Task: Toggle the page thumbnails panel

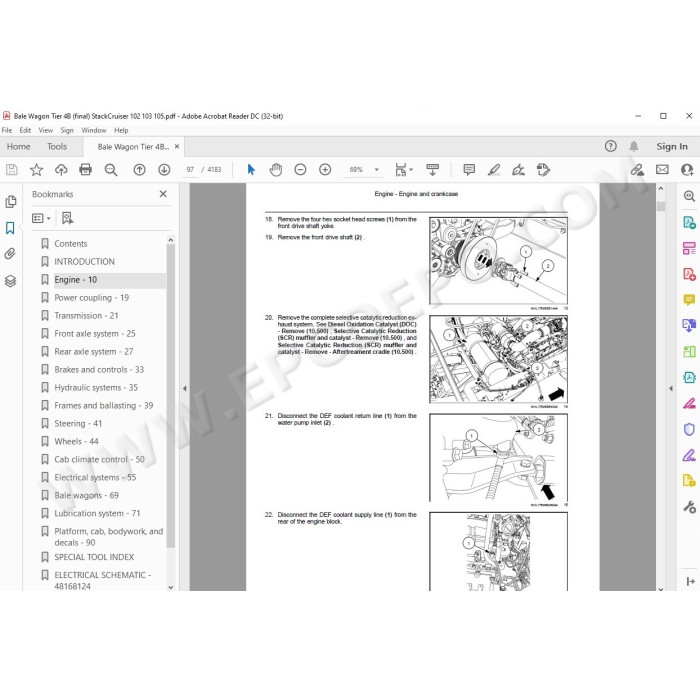Action: pos(10,202)
